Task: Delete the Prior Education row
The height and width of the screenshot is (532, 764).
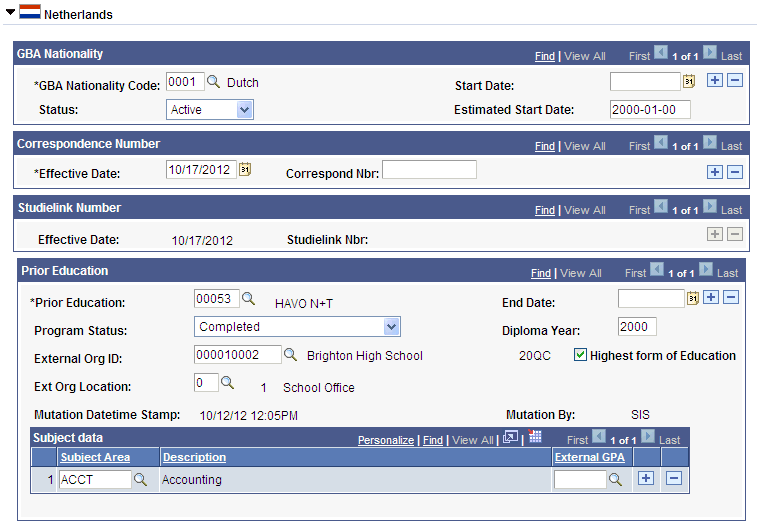Action: click(731, 297)
